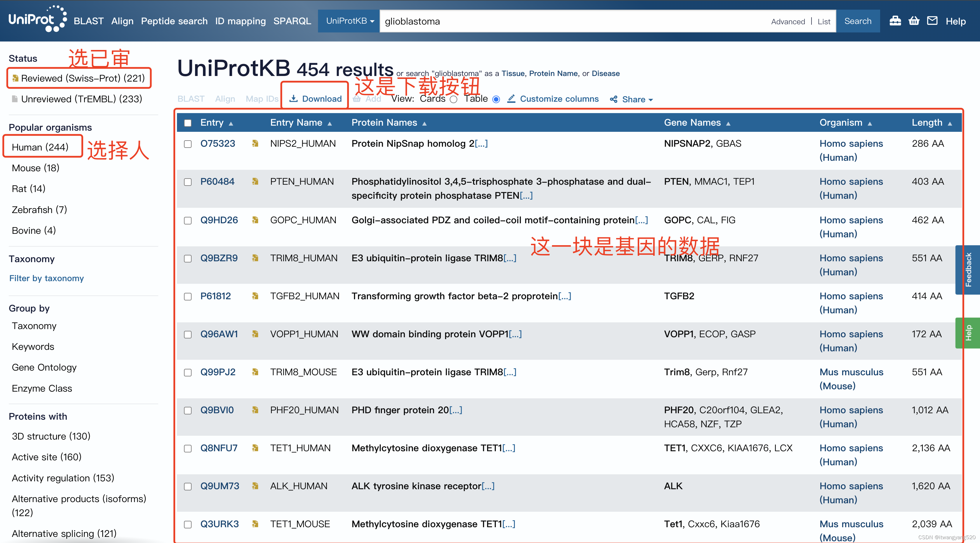Image resolution: width=980 pixels, height=543 pixels.
Task: Click reviewed icon next to Q96AW1
Action: (255, 334)
